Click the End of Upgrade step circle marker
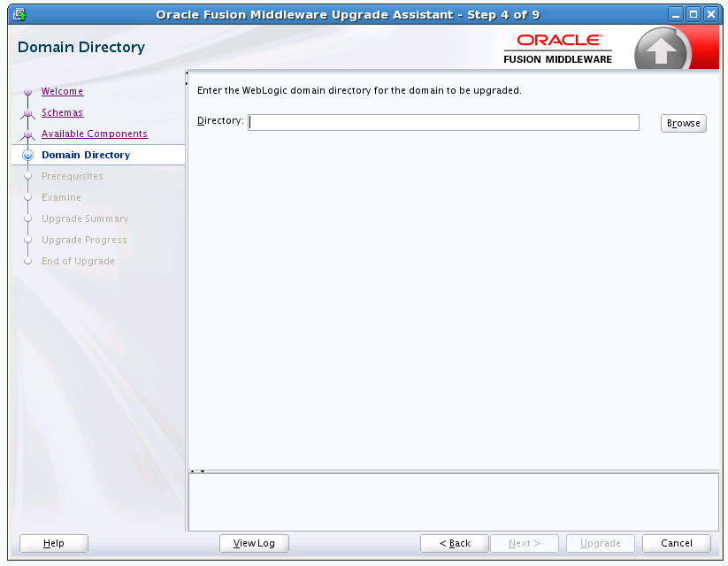Viewport: 728px width, 566px height. tap(27, 261)
